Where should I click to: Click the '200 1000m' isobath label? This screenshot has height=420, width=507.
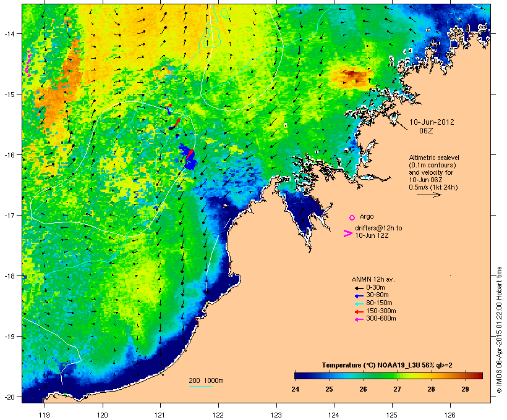tap(206, 380)
